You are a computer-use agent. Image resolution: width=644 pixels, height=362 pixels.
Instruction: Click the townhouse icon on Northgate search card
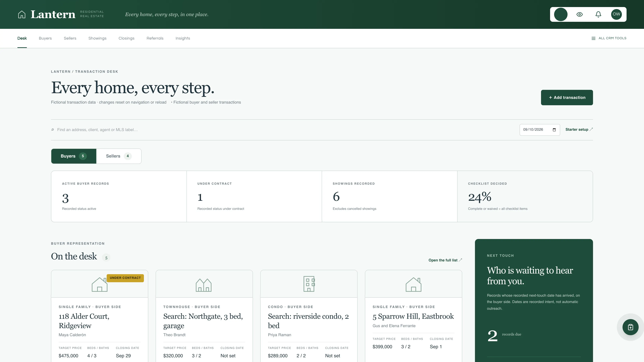(203, 285)
